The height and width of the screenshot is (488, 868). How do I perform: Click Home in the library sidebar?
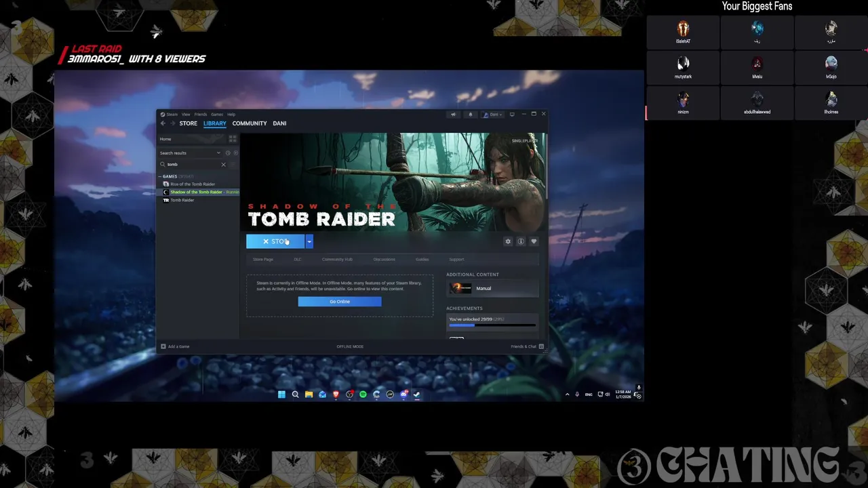pyautogui.click(x=165, y=139)
